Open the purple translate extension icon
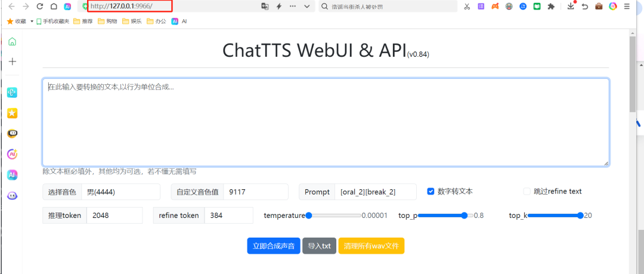 point(481,6)
